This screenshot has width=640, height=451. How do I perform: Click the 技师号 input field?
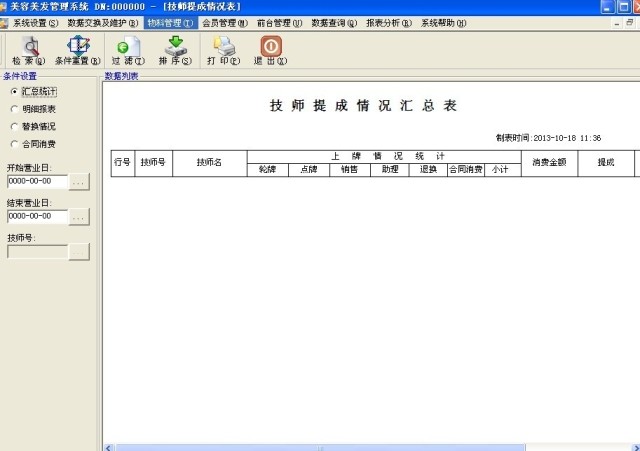click(38, 252)
